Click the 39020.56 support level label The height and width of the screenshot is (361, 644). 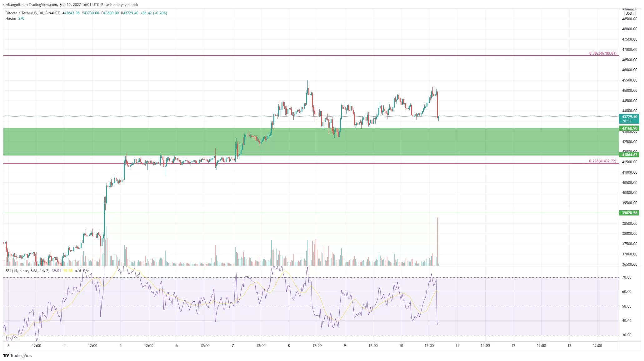[629, 213]
